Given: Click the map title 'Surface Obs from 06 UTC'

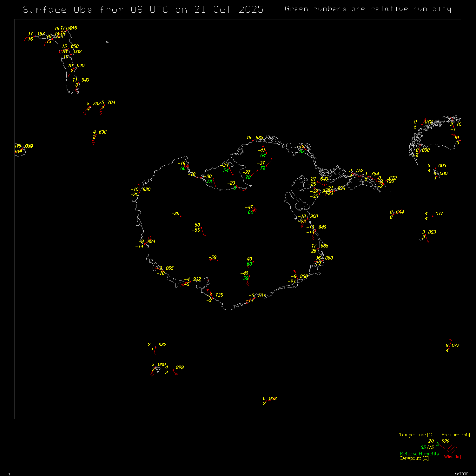Looking at the screenshot, I should [x=143, y=10].
